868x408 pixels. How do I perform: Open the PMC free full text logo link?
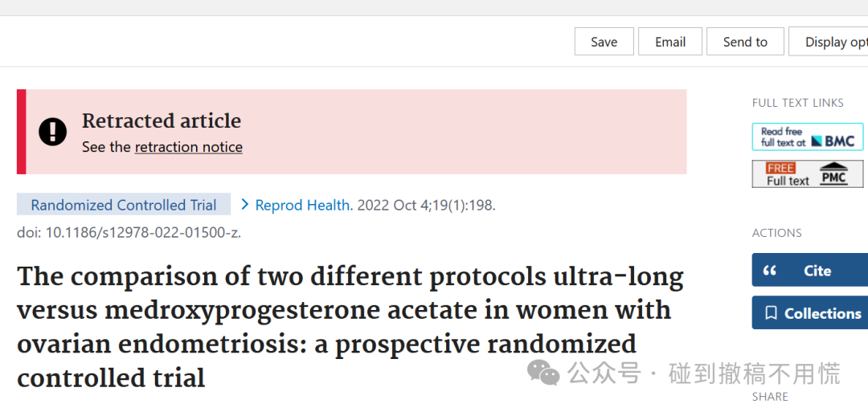[x=808, y=173]
